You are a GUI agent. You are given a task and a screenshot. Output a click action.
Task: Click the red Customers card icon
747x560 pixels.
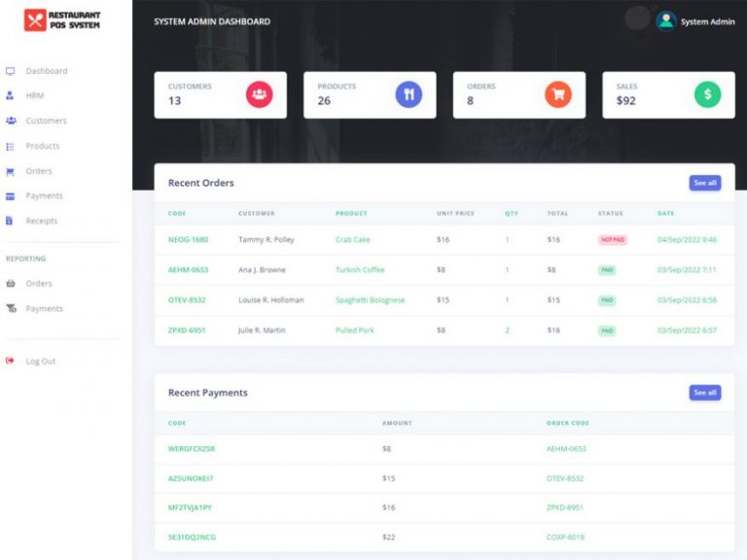(x=259, y=94)
